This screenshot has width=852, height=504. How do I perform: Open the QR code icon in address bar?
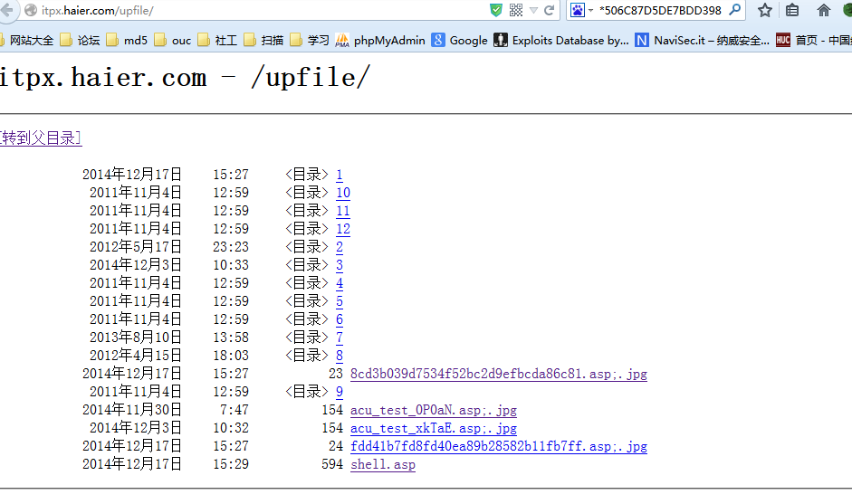[x=516, y=10]
